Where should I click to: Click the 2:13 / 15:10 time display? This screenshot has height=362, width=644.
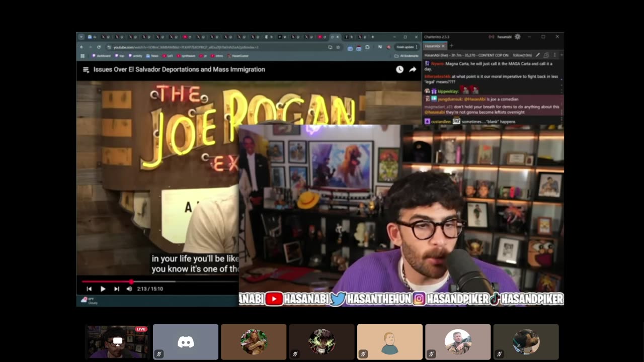(150, 289)
